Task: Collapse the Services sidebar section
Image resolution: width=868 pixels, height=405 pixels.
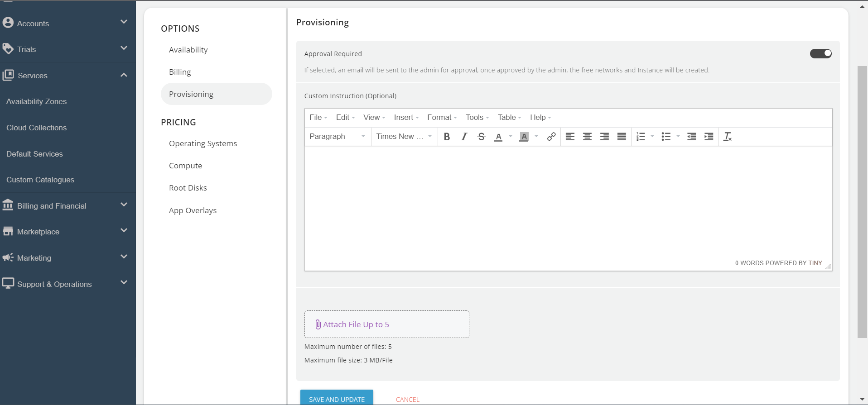Action: pyautogui.click(x=124, y=75)
